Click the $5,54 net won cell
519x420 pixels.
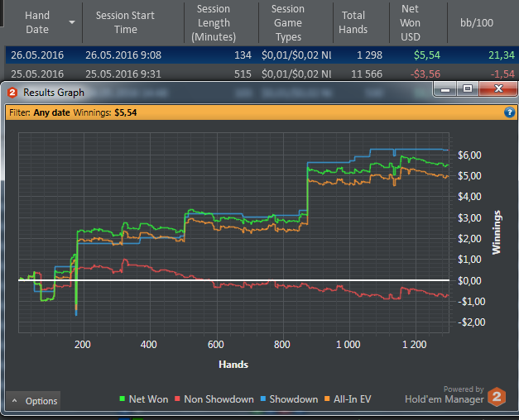[x=427, y=55]
